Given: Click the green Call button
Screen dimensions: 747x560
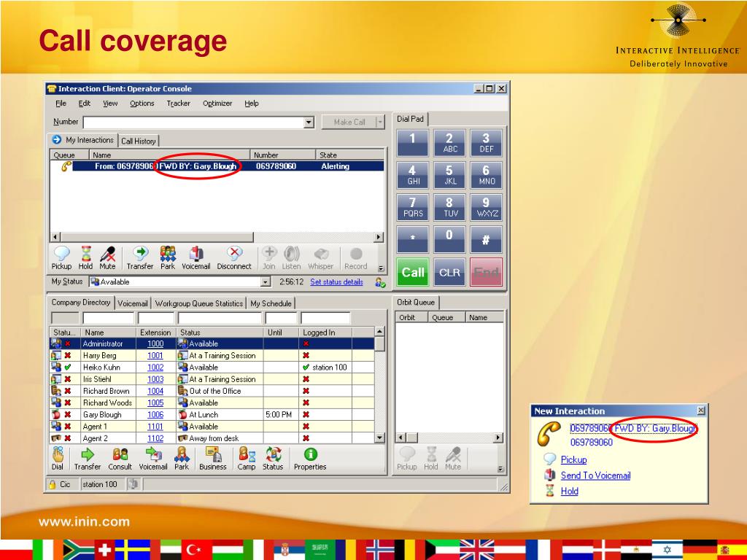Looking at the screenshot, I should tap(413, 273).
